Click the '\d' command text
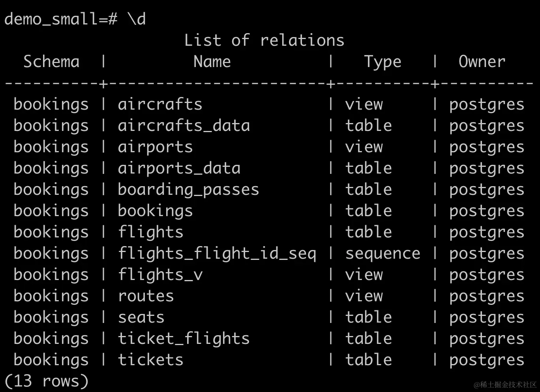This screenshot has width=540, height=392. pos(137,19)
